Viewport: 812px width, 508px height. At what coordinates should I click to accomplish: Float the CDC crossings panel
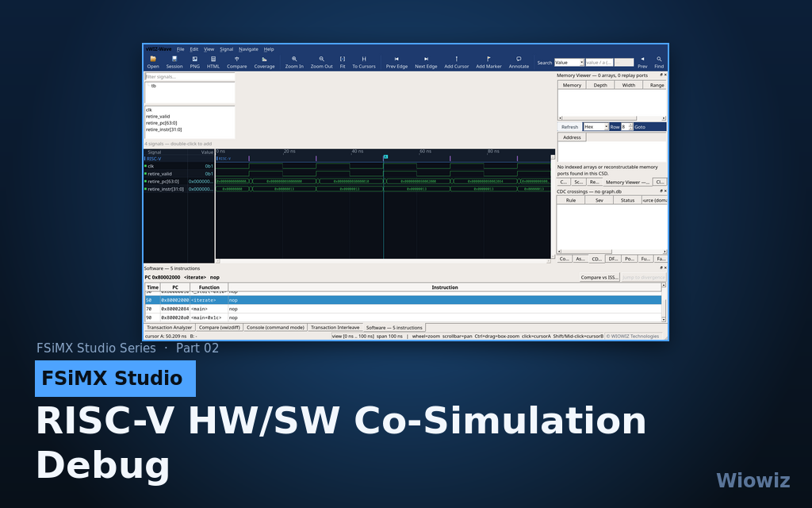point(661,191)
